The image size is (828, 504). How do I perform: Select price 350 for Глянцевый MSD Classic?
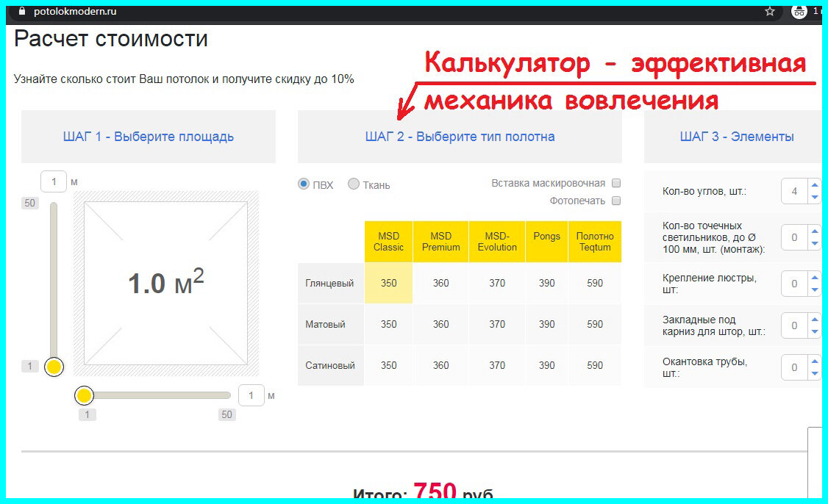click(388, 283)
